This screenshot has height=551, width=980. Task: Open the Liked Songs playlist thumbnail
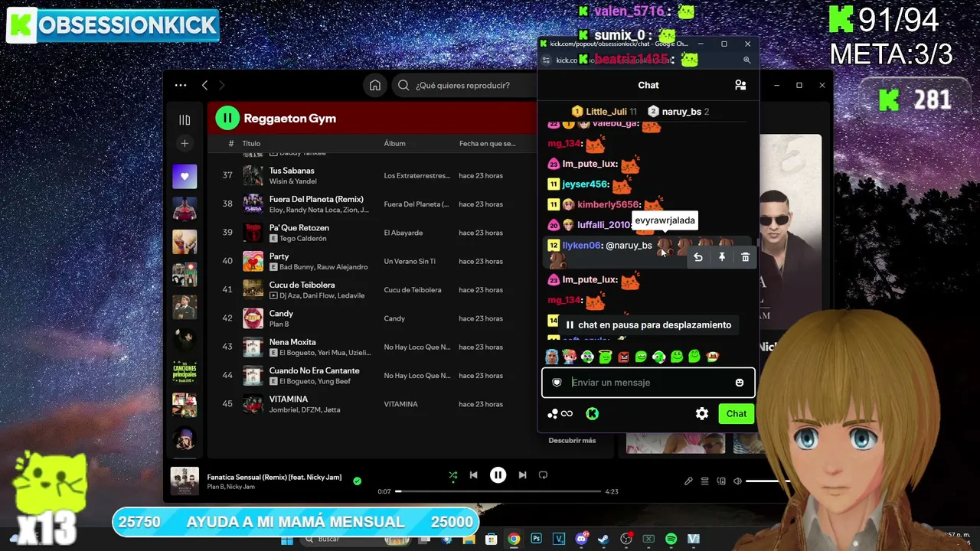pos(185,177)
